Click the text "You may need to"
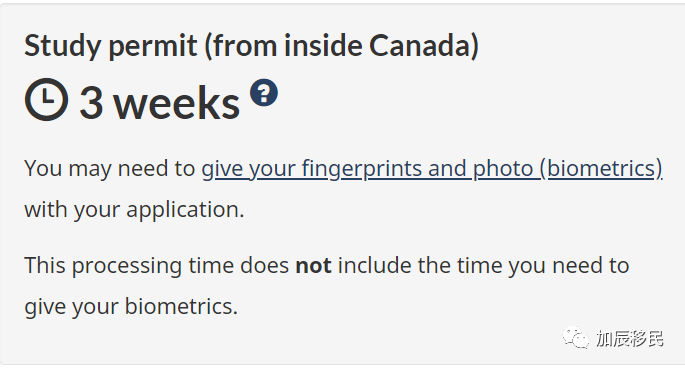Image resolution: width=685 pixels, height=368 pixels. [x=110, y=169]
